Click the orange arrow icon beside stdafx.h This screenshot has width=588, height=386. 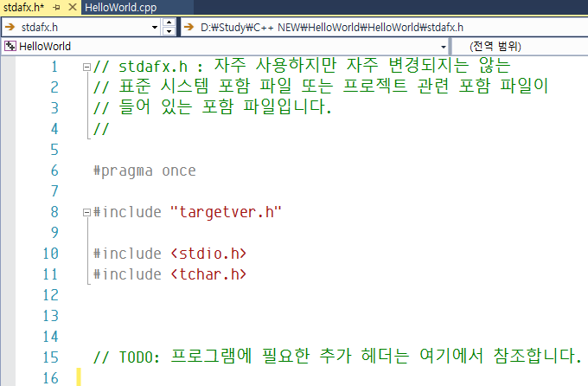tap(10, 27)
